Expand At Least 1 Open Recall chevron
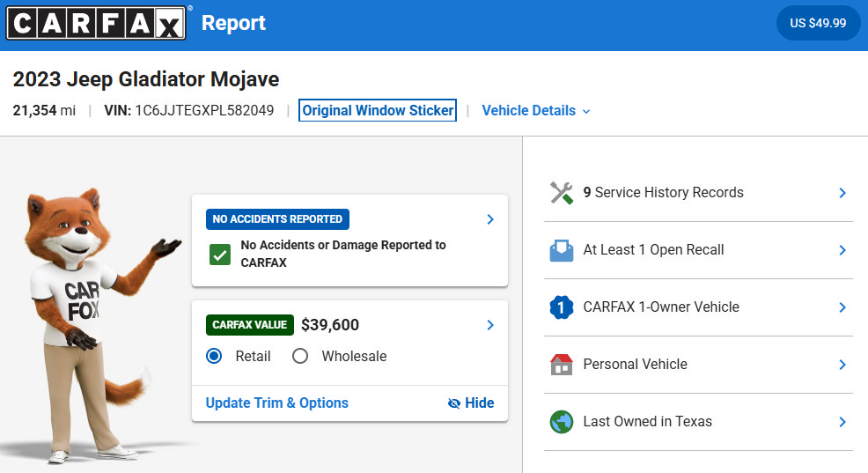The height and width of the screenshot is (473, 868). click(842, 250)
